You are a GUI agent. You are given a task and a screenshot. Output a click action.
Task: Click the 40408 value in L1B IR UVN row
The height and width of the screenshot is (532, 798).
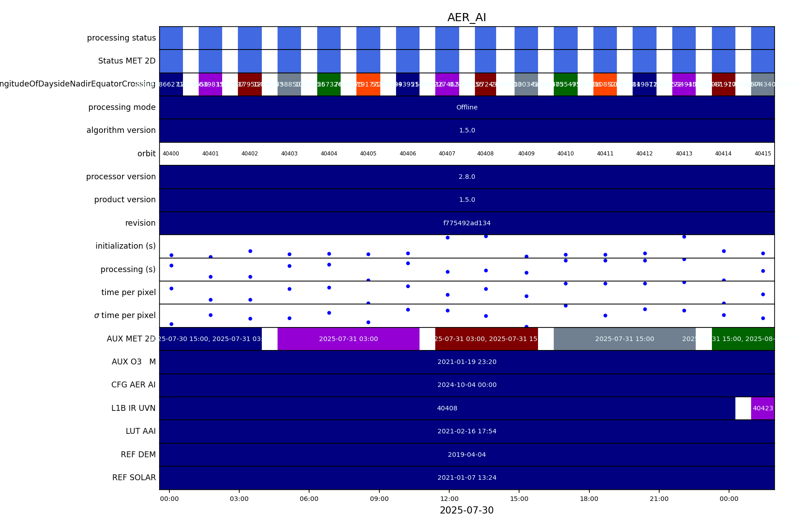[447, 408]
